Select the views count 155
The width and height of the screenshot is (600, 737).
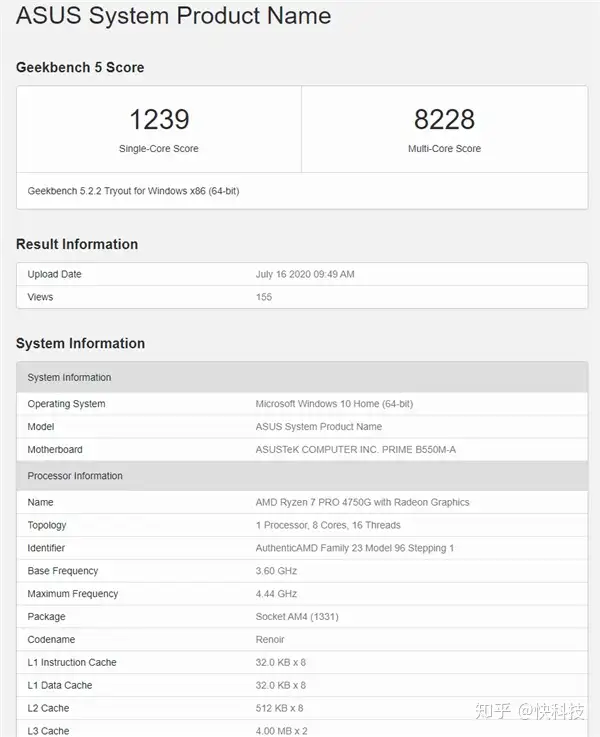coord(264,297)
